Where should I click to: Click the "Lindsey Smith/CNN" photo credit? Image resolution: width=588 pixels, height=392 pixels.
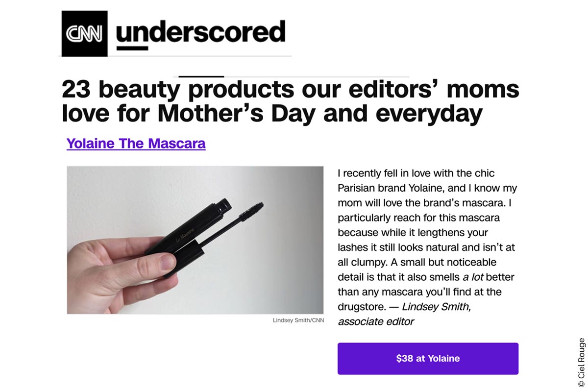click(298, 320)
